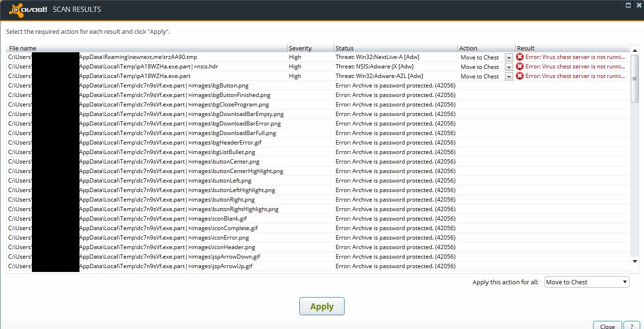The image size is (644, 329).
Task: Click 'Threat: NSIS:Adware-JX [Adw]' status
Action: click(x=375, y=67)
